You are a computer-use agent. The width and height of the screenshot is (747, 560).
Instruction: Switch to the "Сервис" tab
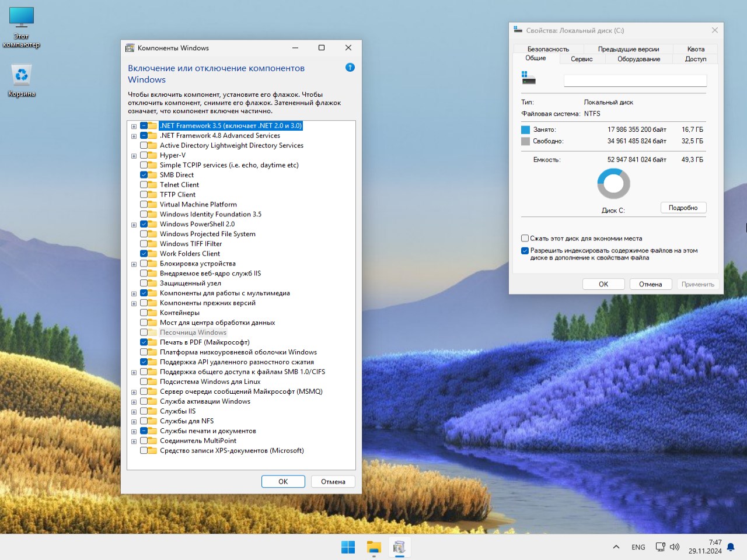tap(581, 59)
